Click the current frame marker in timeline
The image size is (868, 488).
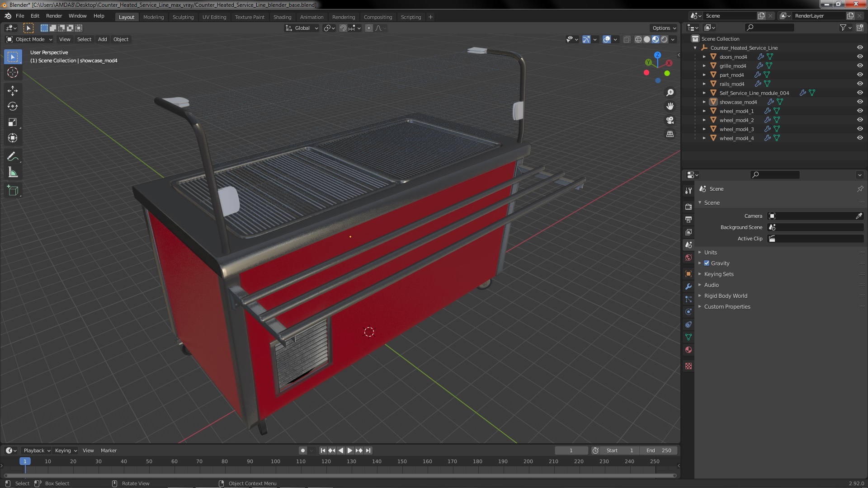[x=25, y=461]
